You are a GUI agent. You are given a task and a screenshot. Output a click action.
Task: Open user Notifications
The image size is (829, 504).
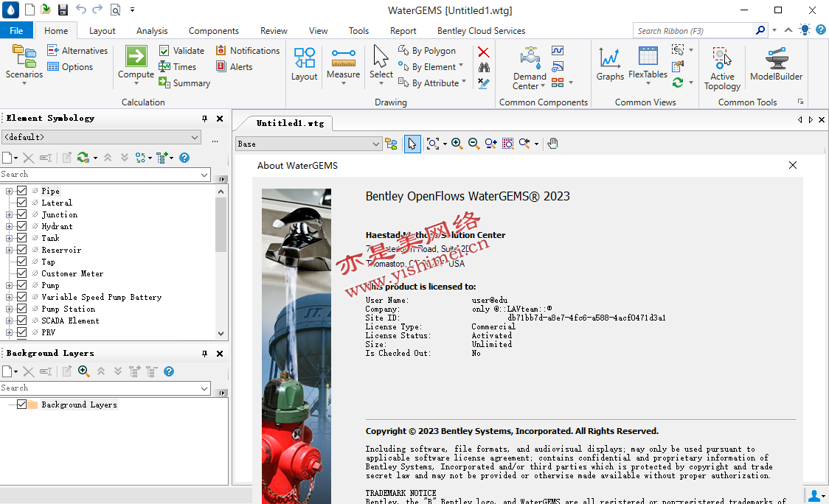point(248,51)
